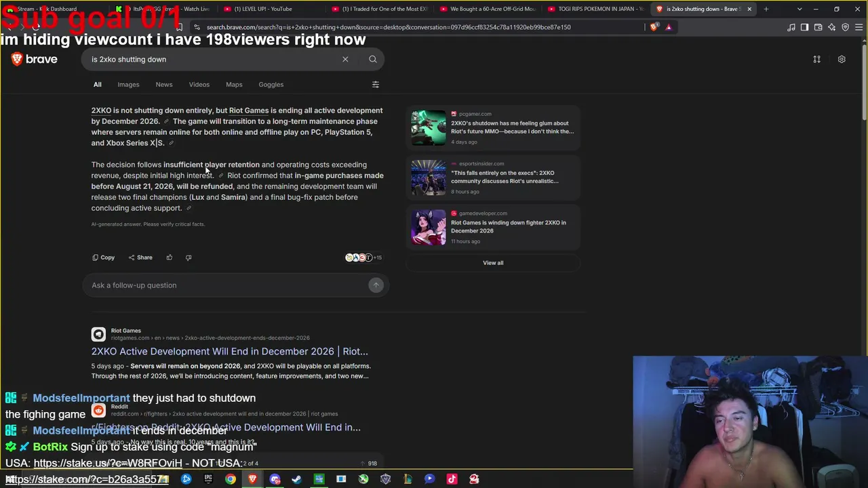Click the Esports Insider article thumbnail
The image size is (868, 488).
click(x=429, y=177)
